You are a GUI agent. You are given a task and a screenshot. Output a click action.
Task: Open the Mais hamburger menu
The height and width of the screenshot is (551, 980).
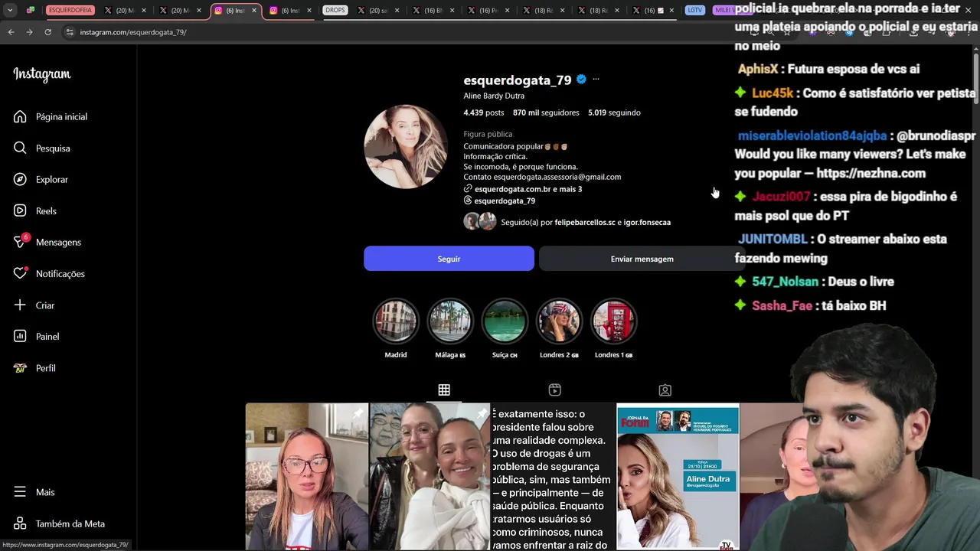(20, 492)
